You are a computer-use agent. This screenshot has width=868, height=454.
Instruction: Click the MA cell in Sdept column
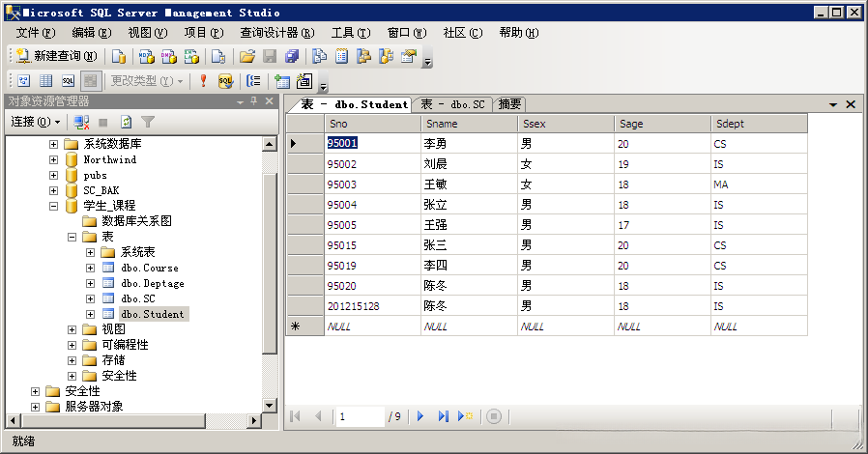pos(759,184)
